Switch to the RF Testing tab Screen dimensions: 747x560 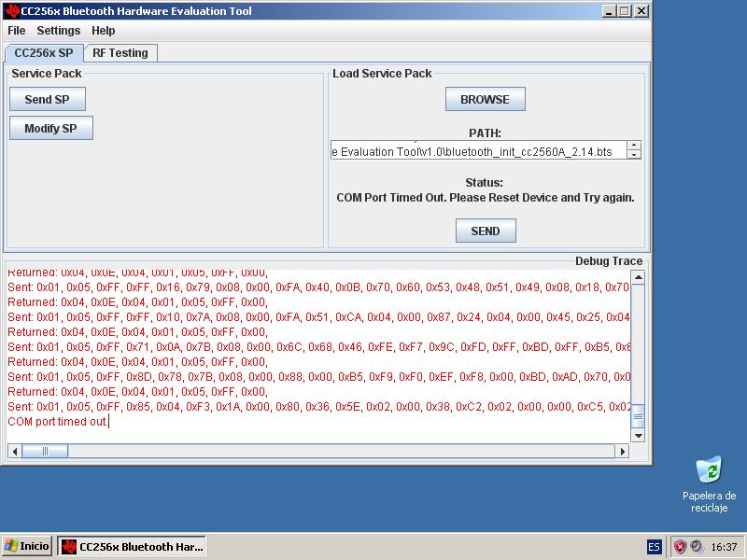(120, 53)
